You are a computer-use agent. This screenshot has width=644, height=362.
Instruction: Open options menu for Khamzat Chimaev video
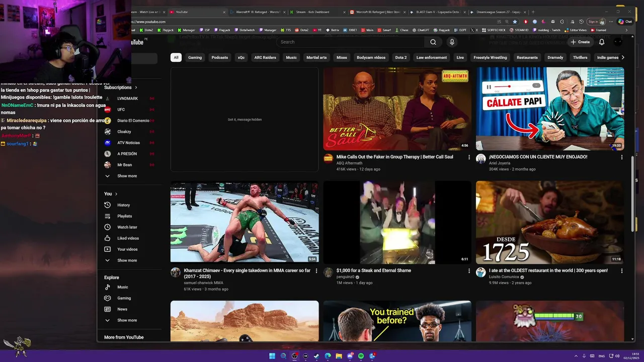(x=316, y=271)
